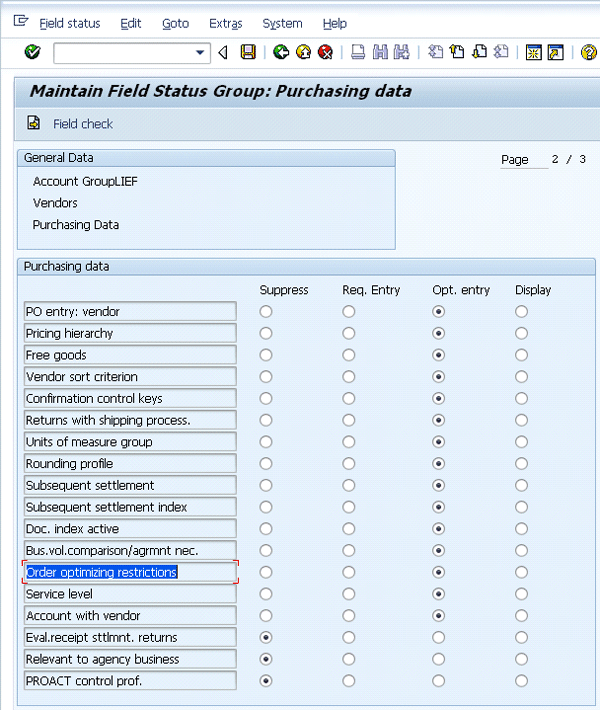Viewport: 600px width, 710px height.
Task: Click the Service level field label
Action: [130, 594]
